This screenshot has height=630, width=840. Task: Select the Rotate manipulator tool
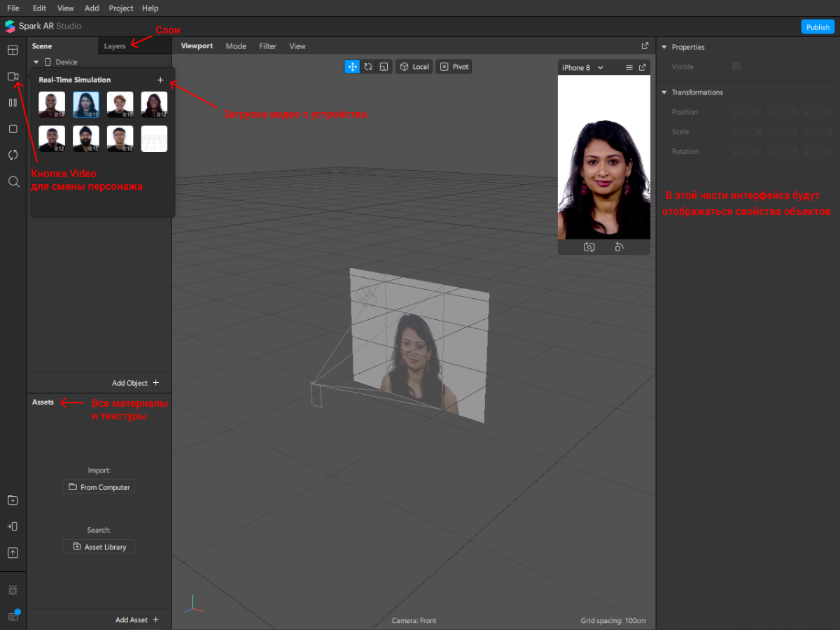(367, 66)
